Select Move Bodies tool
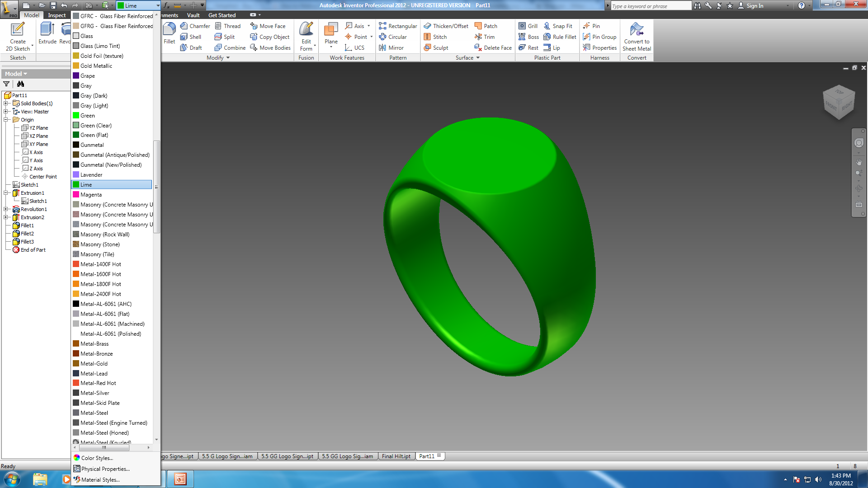 270,48
